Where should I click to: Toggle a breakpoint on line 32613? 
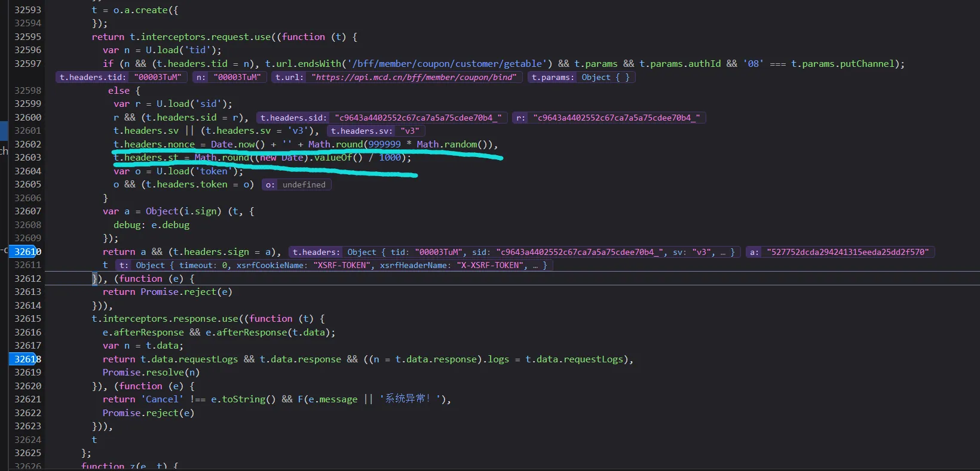(27, 292)
